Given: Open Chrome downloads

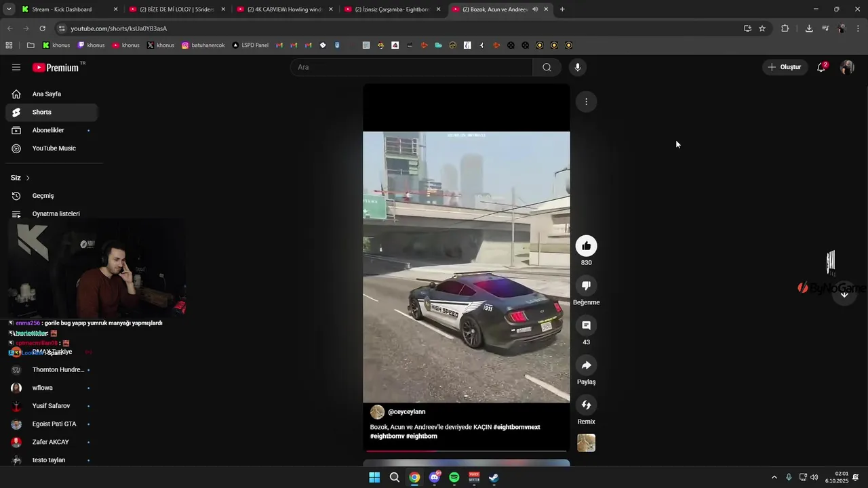Looking at the screenshot, I should [x=809, y=28].
